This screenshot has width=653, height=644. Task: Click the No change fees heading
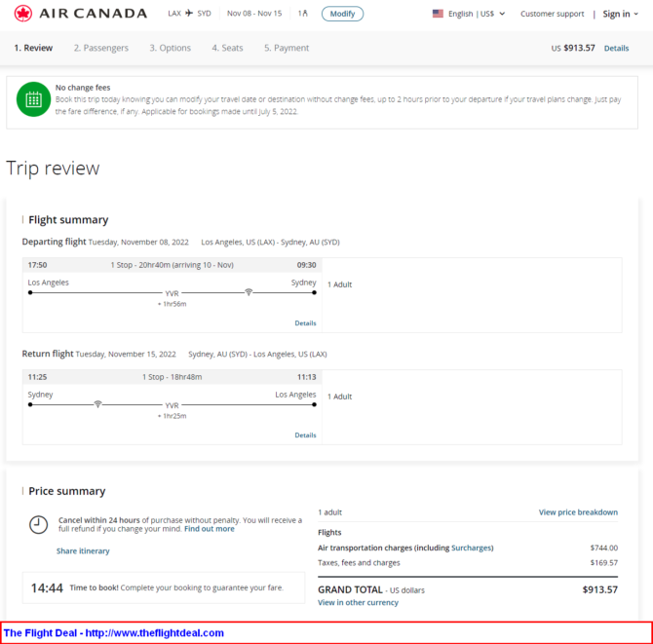[x=83, y=88]
